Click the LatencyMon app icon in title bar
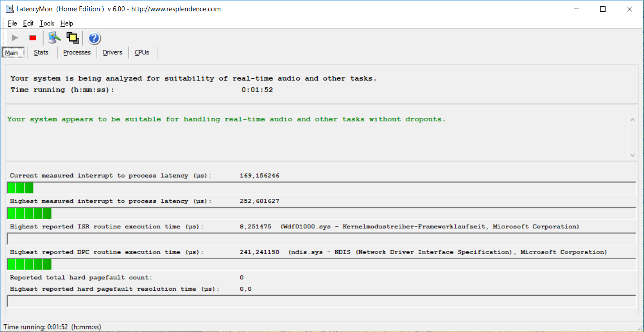644x332 pixels. 9,9
